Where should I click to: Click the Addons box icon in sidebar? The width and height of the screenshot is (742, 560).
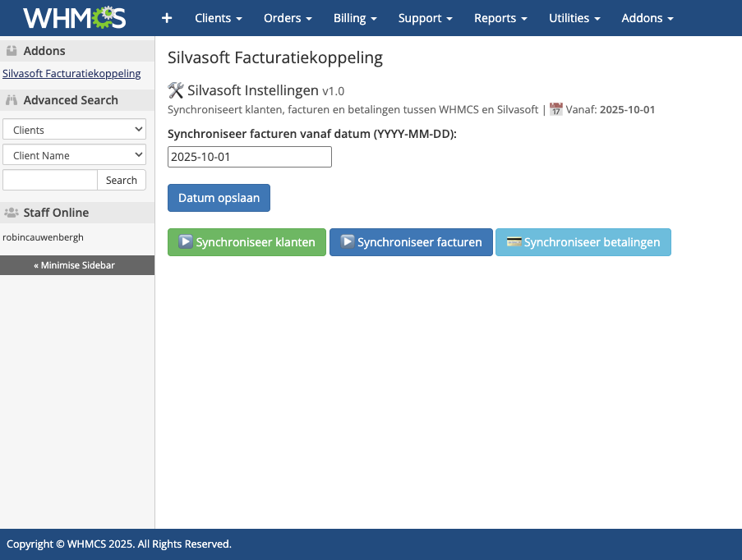click(12, 51)
